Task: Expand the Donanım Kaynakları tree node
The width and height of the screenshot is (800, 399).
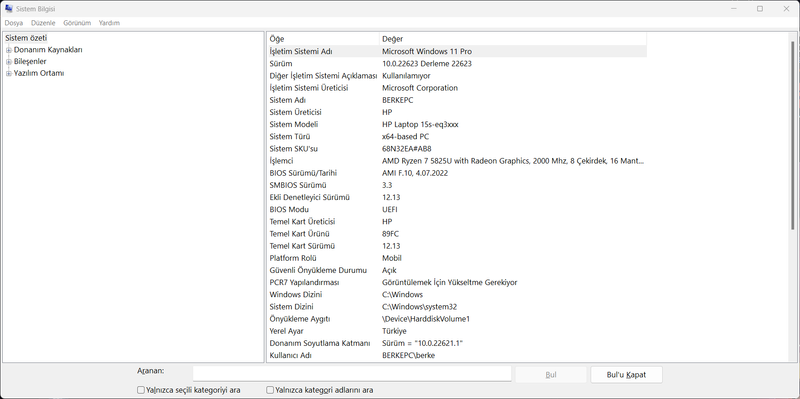Action: tap(9, 50)
